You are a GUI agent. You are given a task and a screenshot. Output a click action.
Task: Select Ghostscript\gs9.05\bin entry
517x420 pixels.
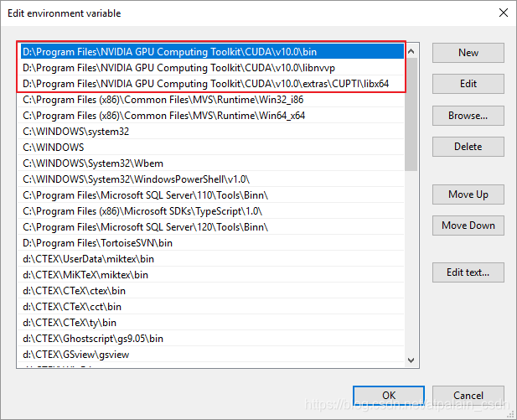pyautogui.click(x=212, y=339)
